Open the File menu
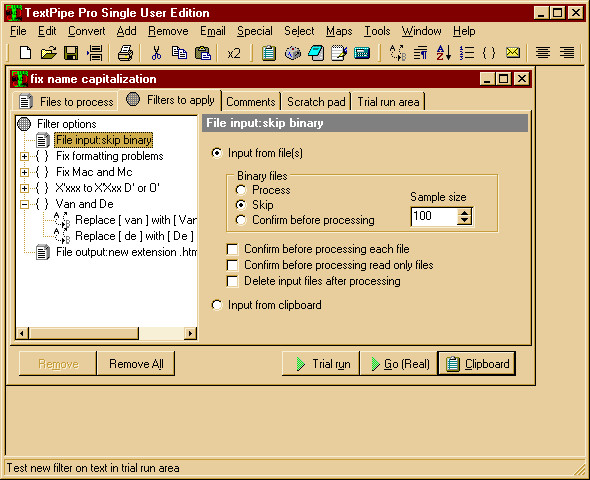 (18, 31)
